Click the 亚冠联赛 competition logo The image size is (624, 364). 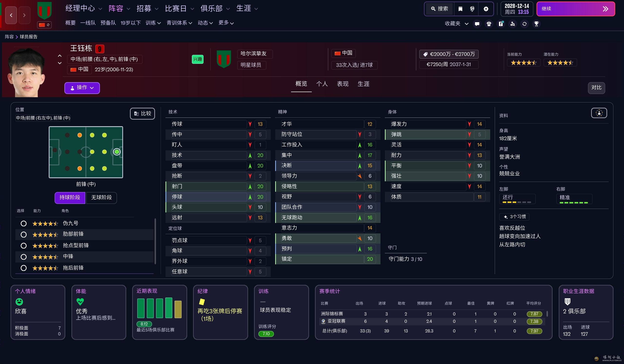point(323,321)
